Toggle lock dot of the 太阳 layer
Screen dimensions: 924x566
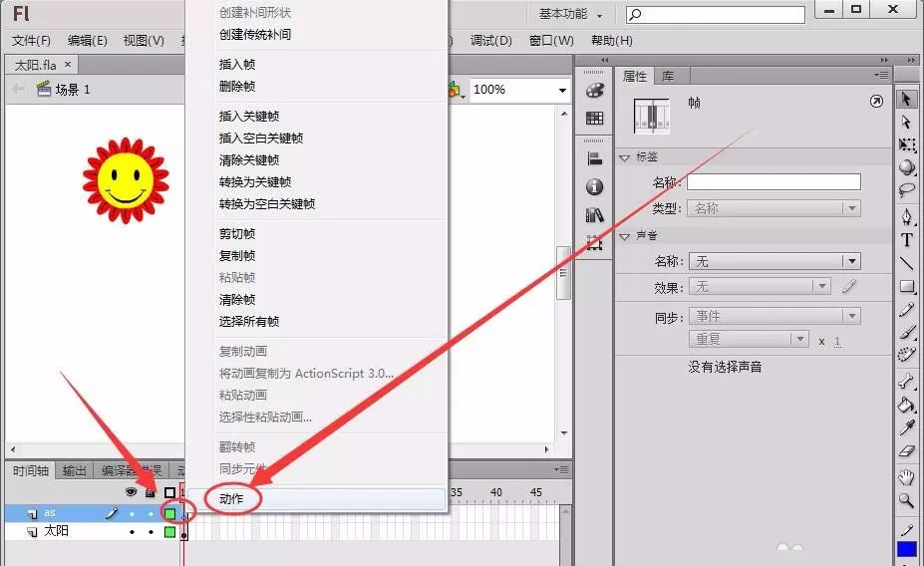coord(151,532)
